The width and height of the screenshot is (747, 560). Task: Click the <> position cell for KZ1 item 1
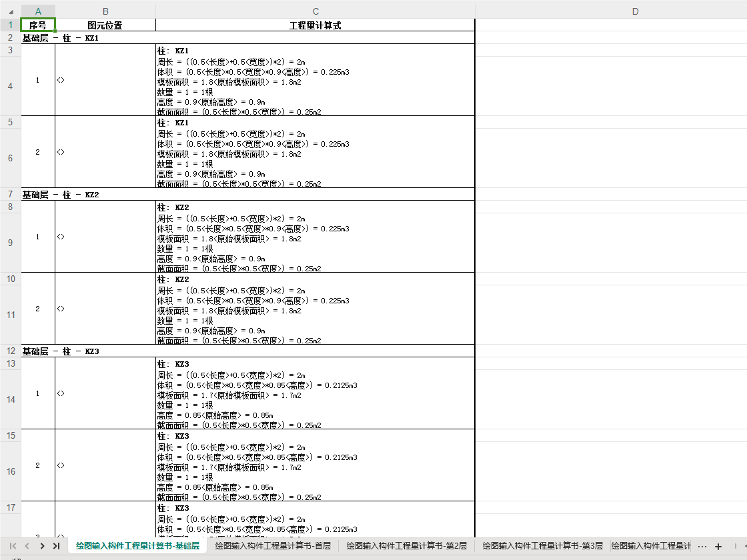pos(105,80)
